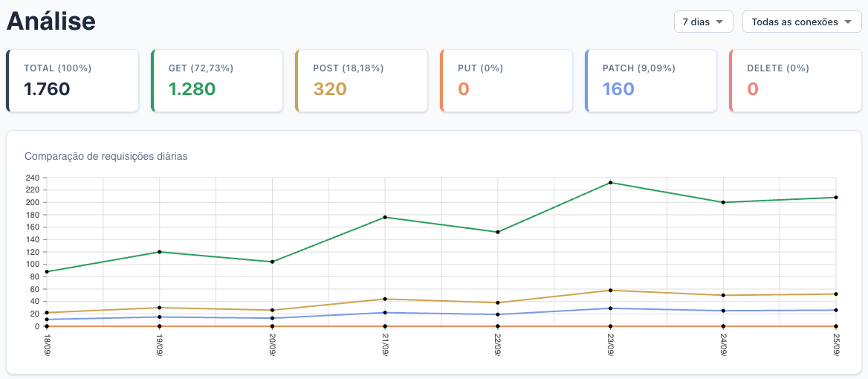Click the PATCH value 160

[x=618, y=89]
